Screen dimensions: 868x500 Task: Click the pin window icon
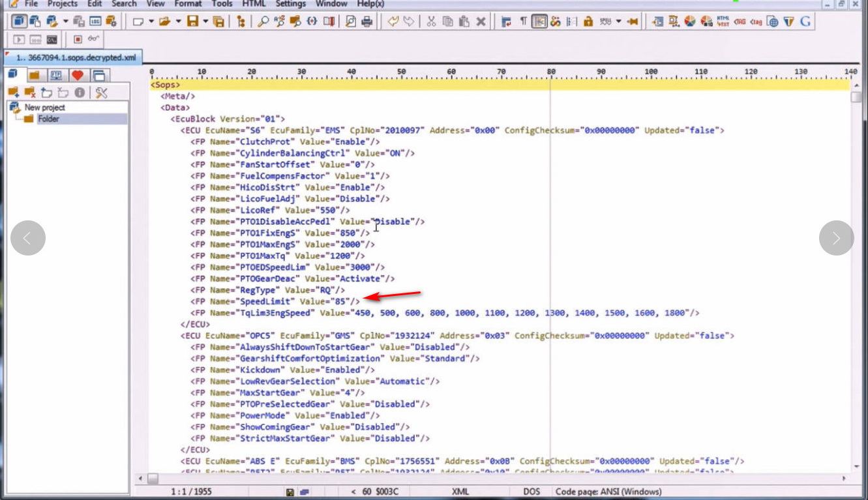click(632, 22)
